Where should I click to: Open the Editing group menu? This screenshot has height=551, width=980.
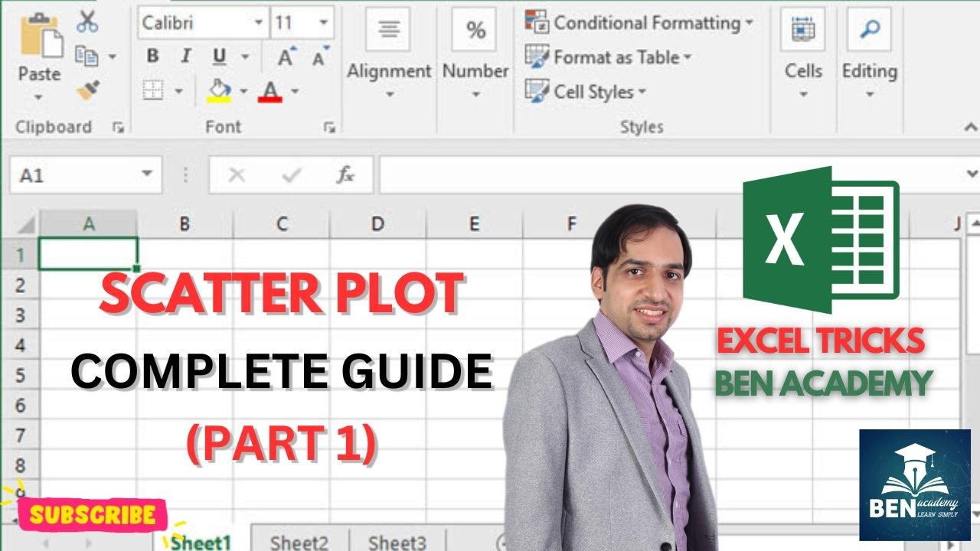click(x=869, y=55)
